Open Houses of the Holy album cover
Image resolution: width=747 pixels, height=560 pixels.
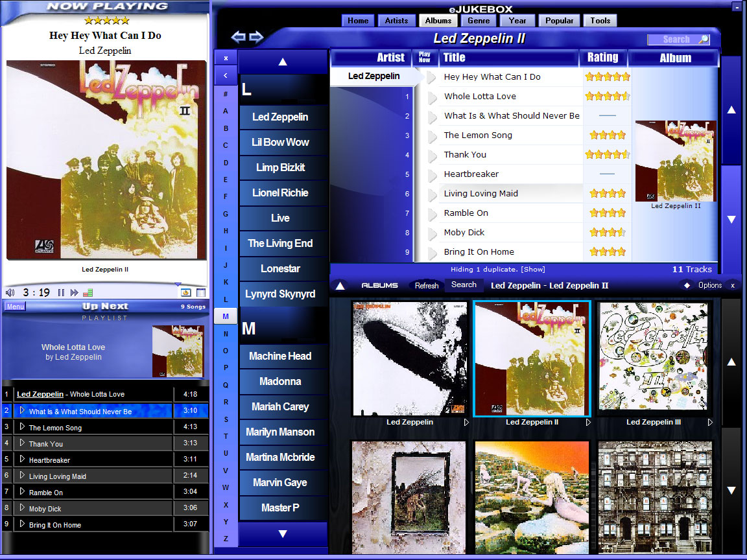pos(532,497)
